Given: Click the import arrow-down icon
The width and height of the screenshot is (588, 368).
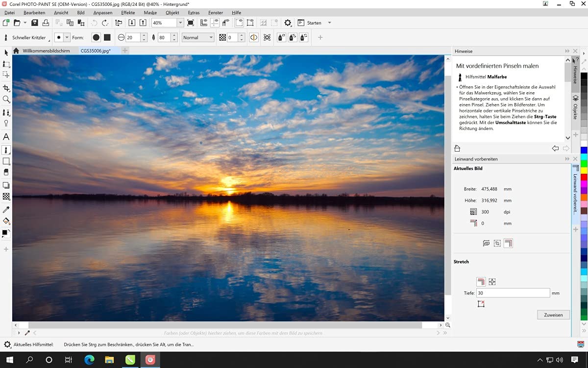Looking at the screenshot, I should click(132, 23).
